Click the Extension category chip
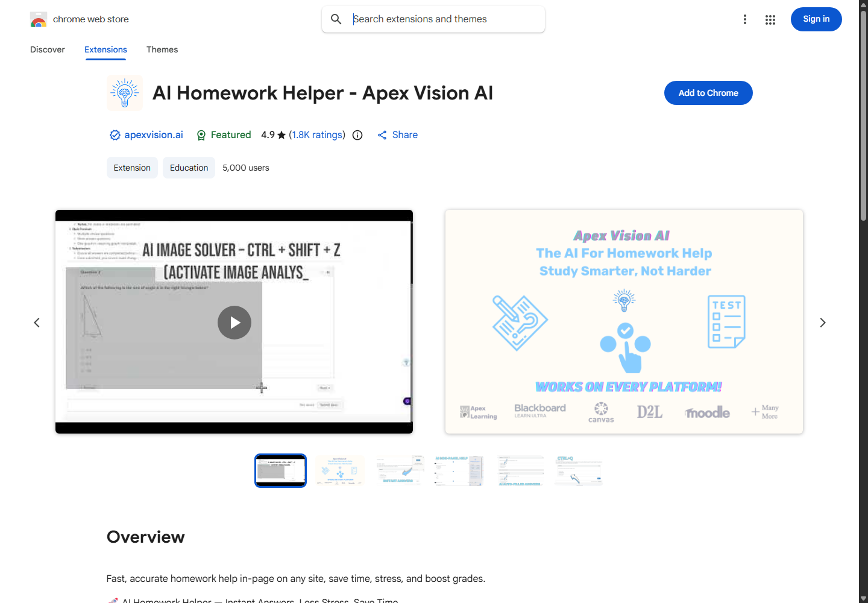This screenshot has width=868, height=603. point(132,168)
